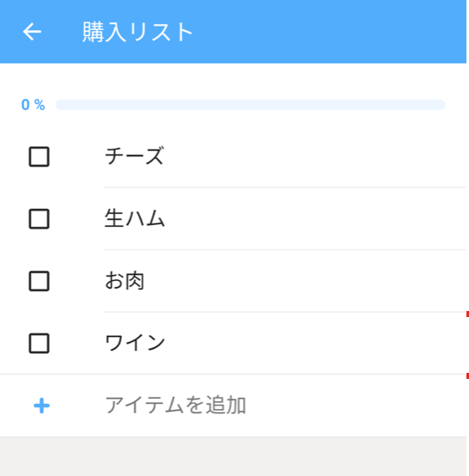Click the blue plus icon
The height and width of the screenshot is (476, 469).
tap(41, 406)
